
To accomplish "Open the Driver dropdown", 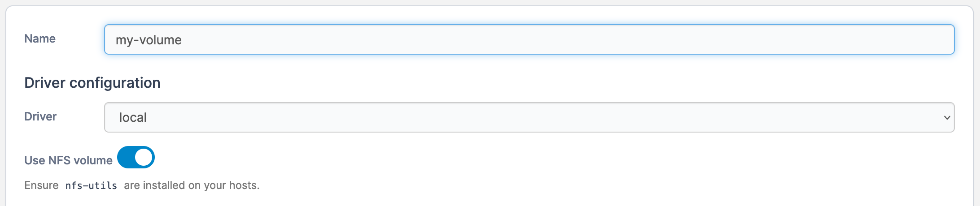I will pyautogui.click(x=529, y=117).
